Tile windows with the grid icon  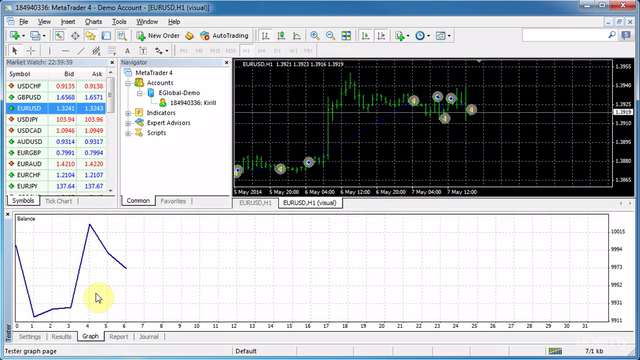346,36
